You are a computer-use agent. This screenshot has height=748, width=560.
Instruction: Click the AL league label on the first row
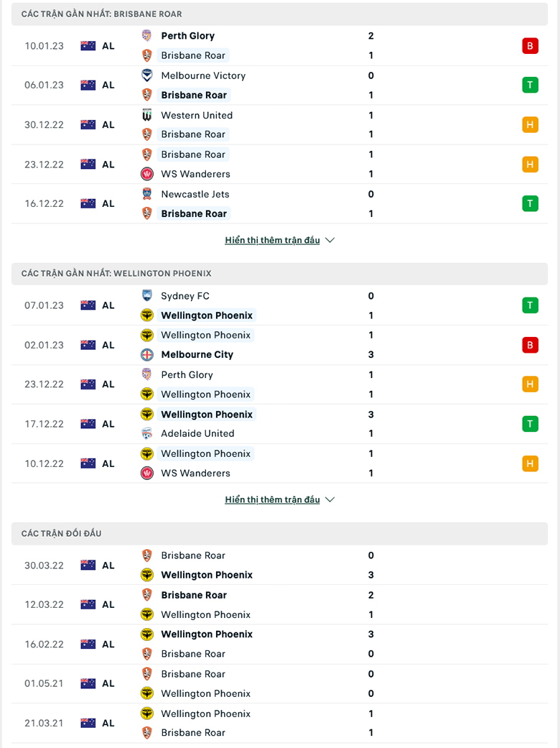(x=108, y=45)
